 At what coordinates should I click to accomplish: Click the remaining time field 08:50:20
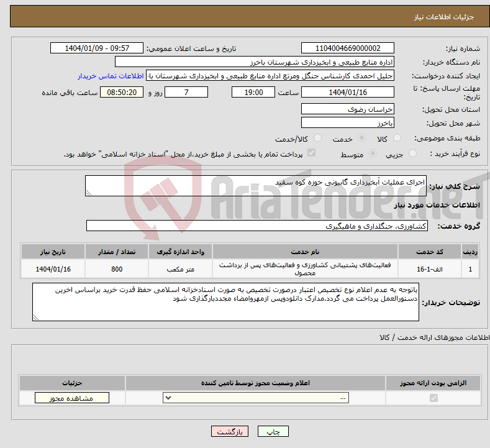point(122,92)
